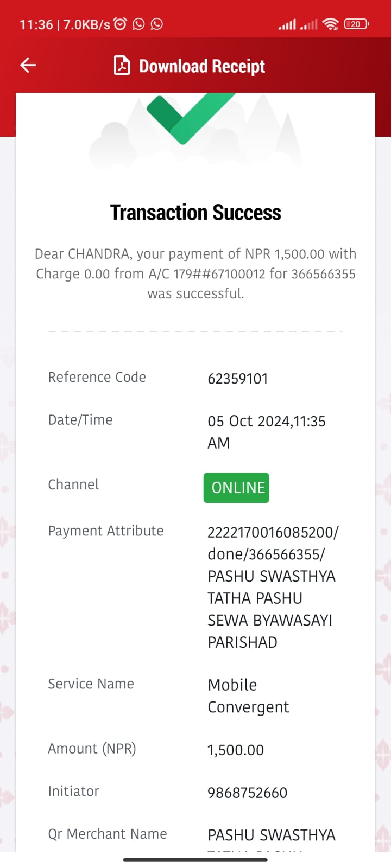Click the PDF receipt icon

[x=122, y=66]
